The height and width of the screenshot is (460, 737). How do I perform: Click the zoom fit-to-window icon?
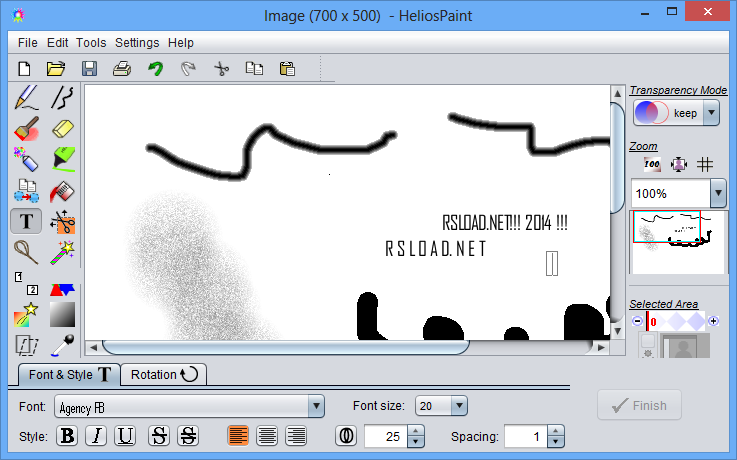point(679,164)
